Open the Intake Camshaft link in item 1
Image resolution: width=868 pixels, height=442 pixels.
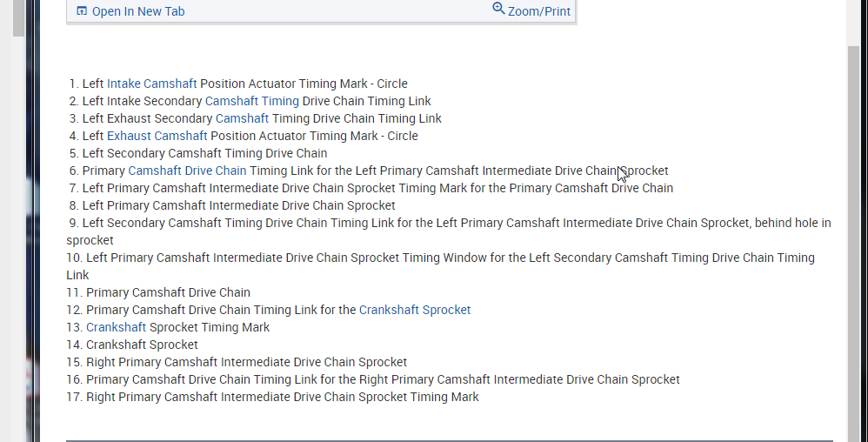pyautogui.click(x=151, y=84)
